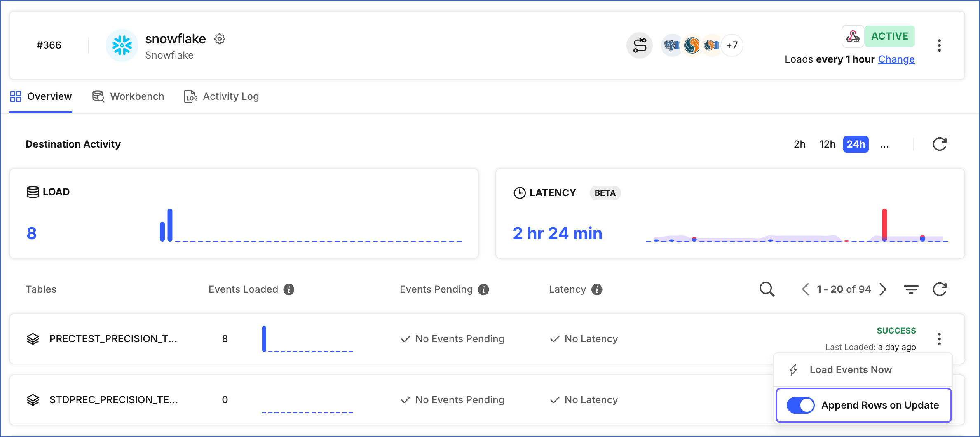Click the webhook icon beside ACTIVE
This screenshot has width=980, height=437.
click(x=853, y=36)
